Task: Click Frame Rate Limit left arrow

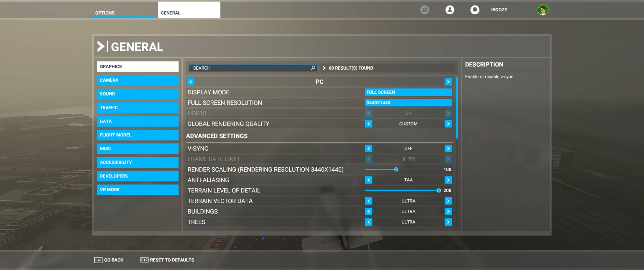Action: 369,159
